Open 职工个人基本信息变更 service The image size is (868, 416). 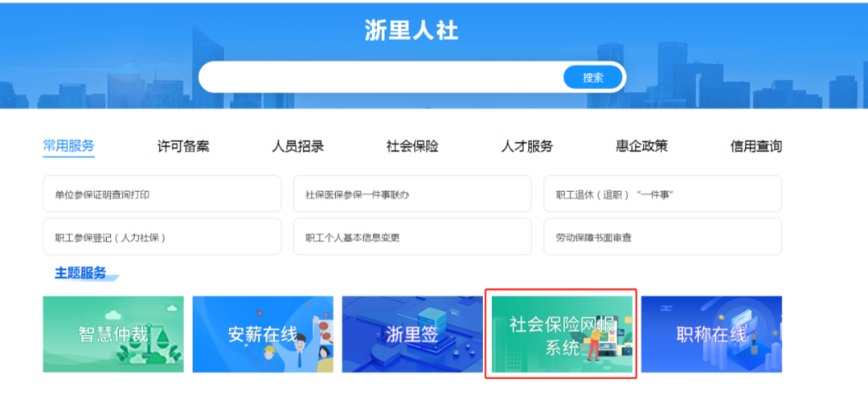click(412, 237)
